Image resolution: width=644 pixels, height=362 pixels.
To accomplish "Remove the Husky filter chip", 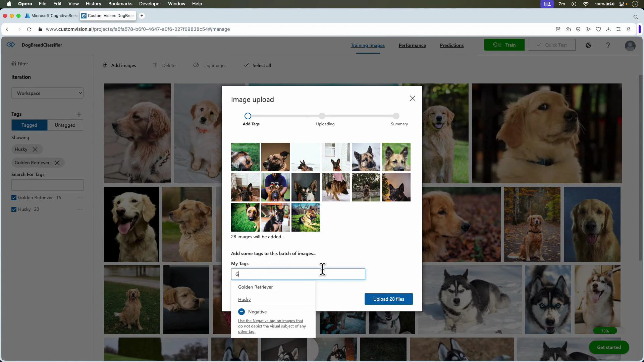I will (35, 149).
